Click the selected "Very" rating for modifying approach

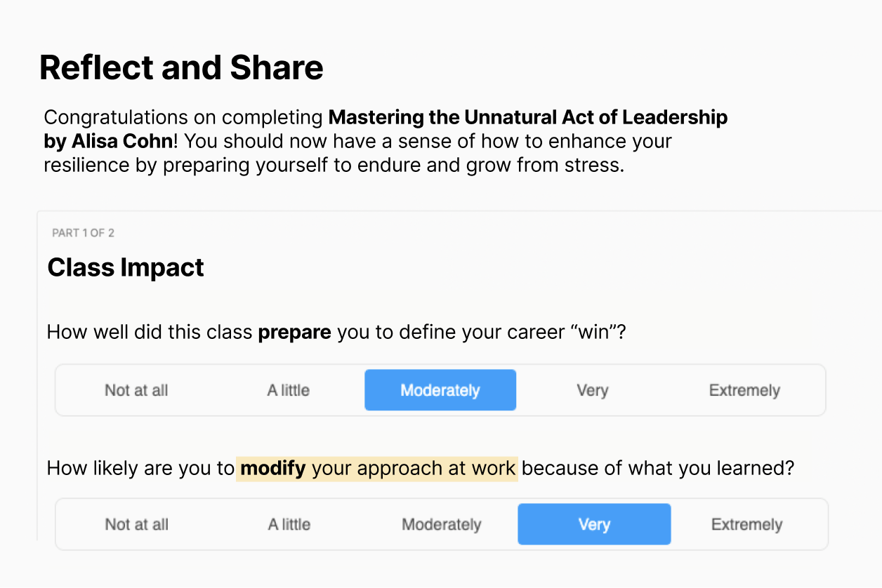(x=594, y=524)
